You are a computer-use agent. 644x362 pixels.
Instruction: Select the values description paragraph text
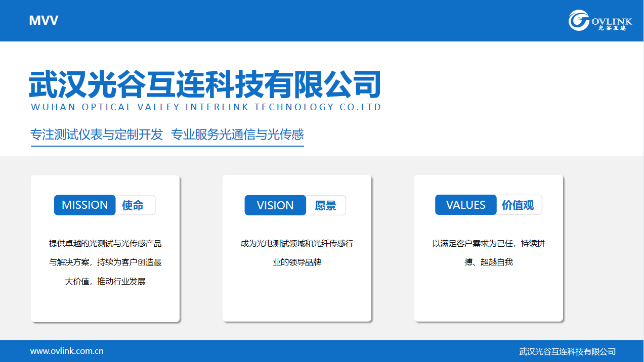(x=489, y=253)
